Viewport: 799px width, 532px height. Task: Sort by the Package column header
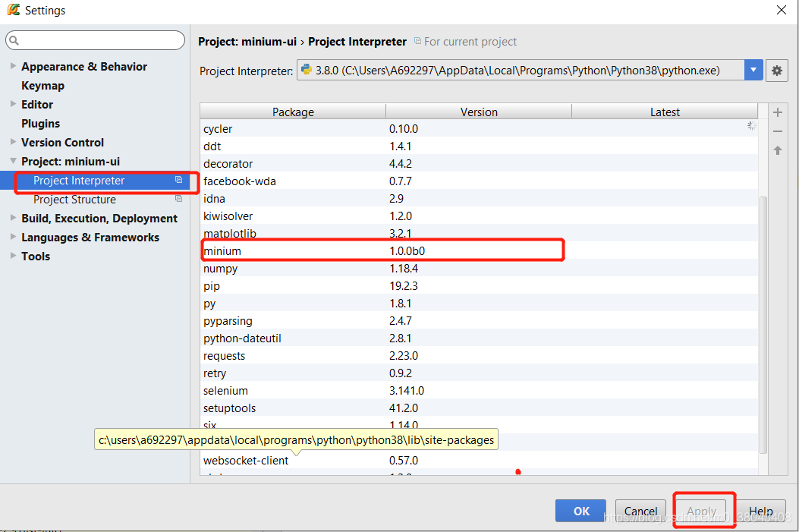[293, 112]
